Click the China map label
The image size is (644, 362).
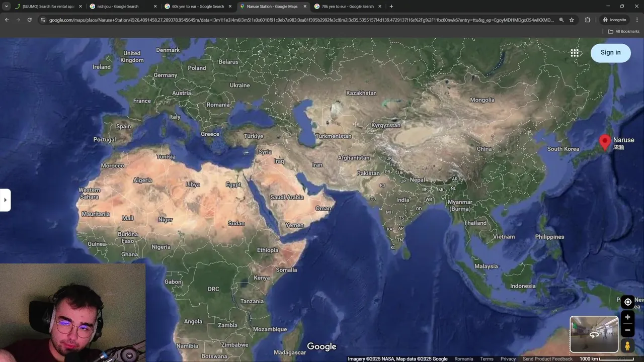click(x=484, y=149)
